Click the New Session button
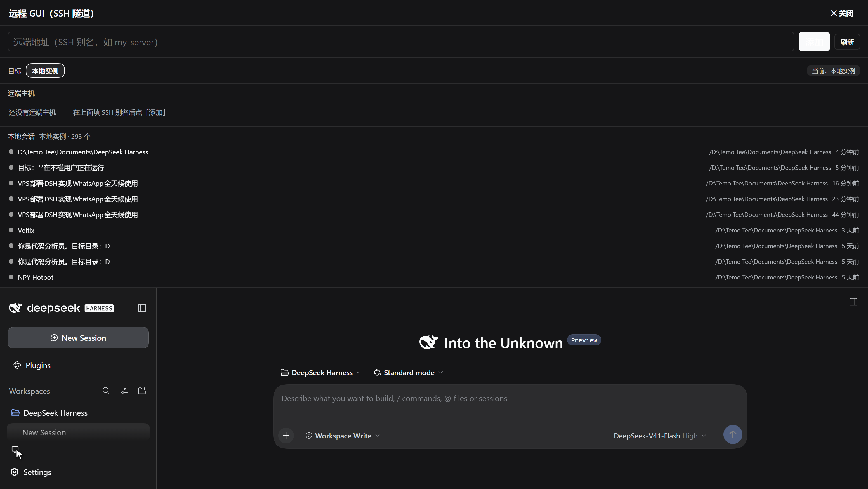This screenshot has width=868, height=489. (78, 338)
